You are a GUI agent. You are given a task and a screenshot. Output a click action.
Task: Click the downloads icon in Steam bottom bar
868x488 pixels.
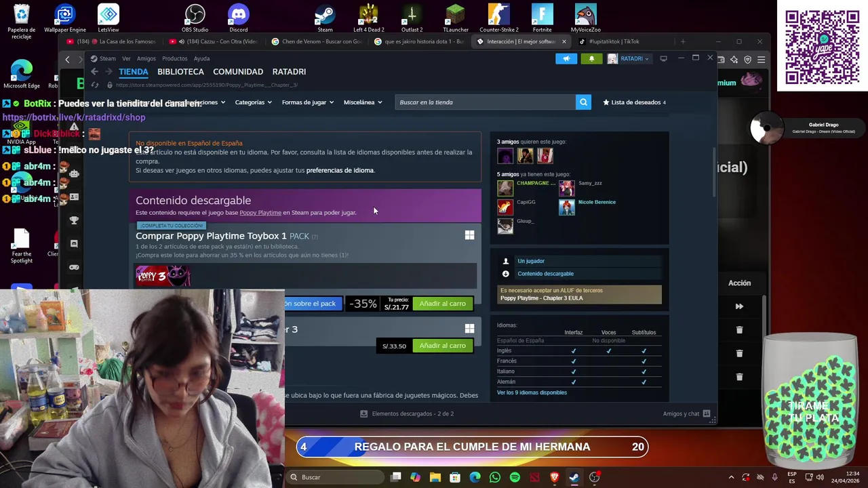[x=364, y=413]
